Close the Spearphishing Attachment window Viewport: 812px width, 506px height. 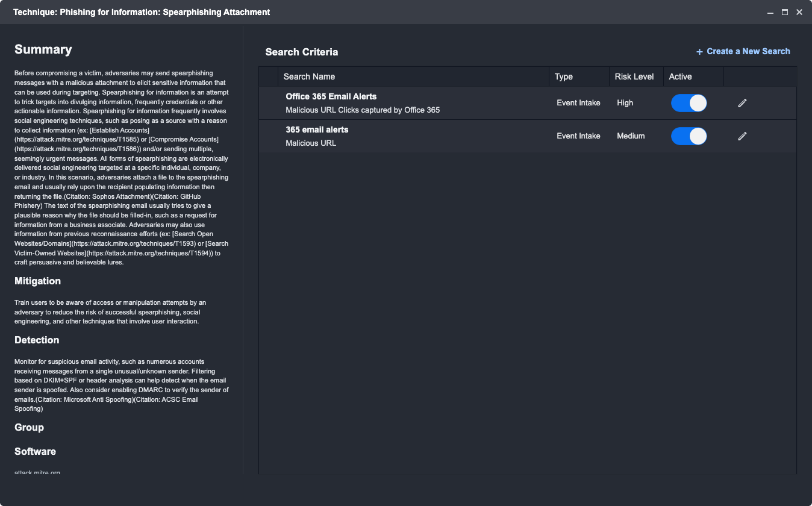pos(799,12)
